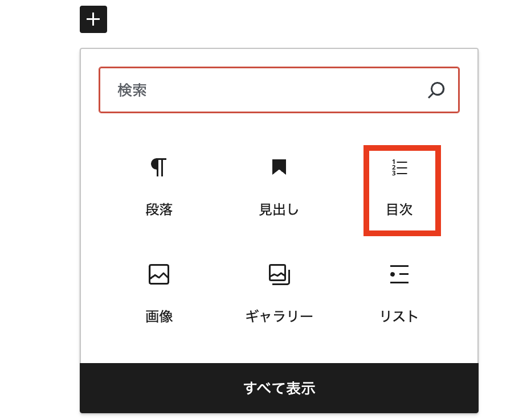Choose the 見出し block label
The height and width of the screenshot is (420, 531).
279,209
